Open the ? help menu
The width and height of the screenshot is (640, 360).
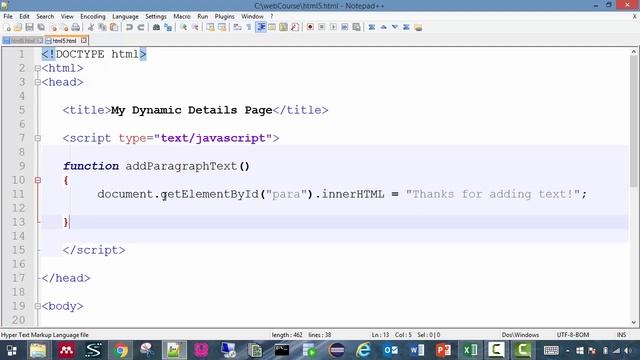(x=271, y=16)
